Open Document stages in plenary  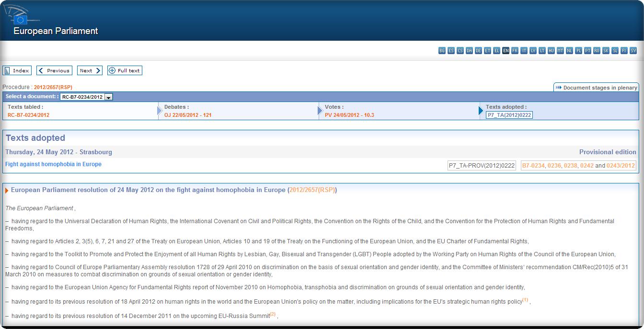[597, 88]
